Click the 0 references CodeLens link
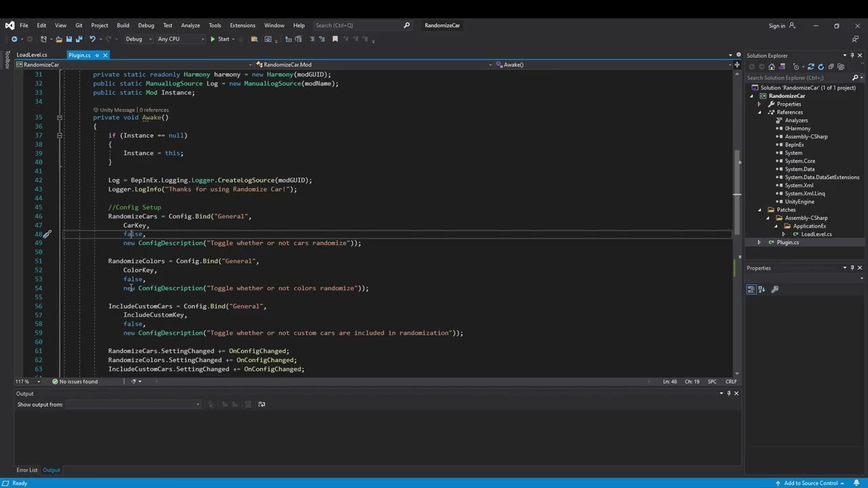 pyautogui.click(x=153, y=110)
